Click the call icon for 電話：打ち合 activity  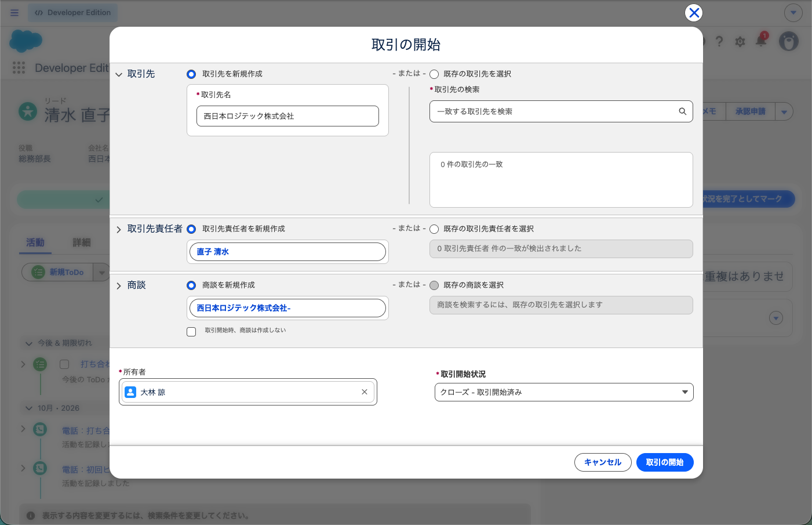point(40,429)
